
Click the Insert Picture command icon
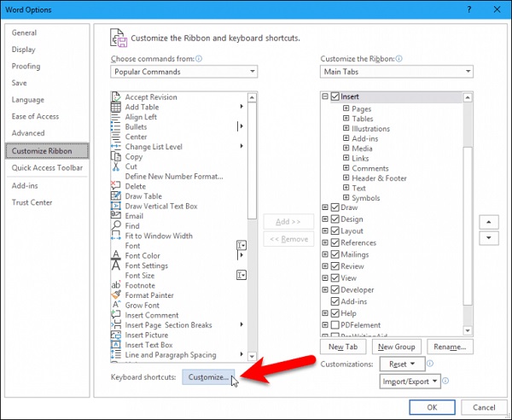116,335
